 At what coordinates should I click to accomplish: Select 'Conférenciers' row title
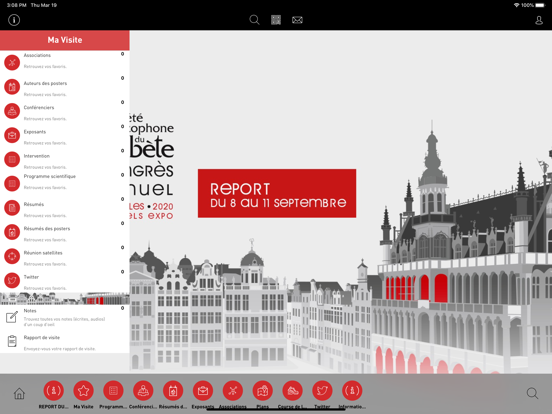[39, 108]
